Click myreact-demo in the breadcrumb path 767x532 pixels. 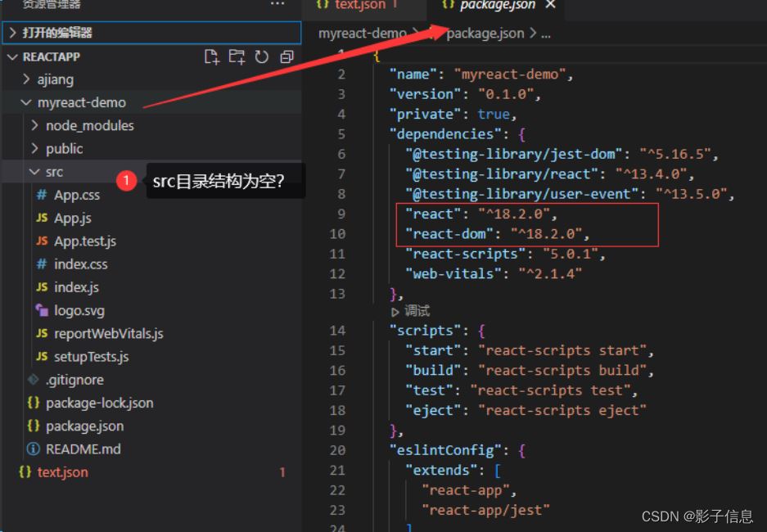(x=362, y=34)
